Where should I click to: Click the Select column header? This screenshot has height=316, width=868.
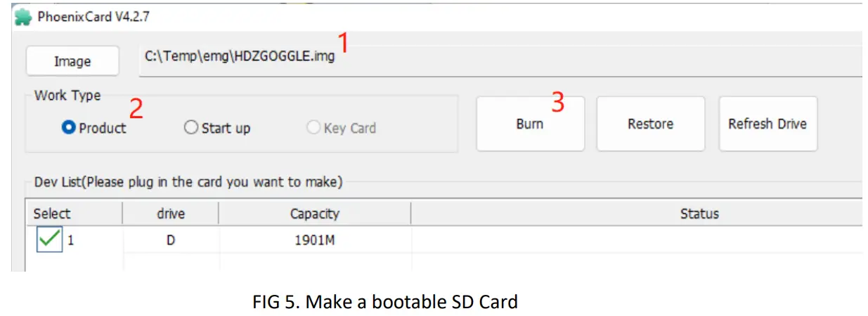coord(52,213)
